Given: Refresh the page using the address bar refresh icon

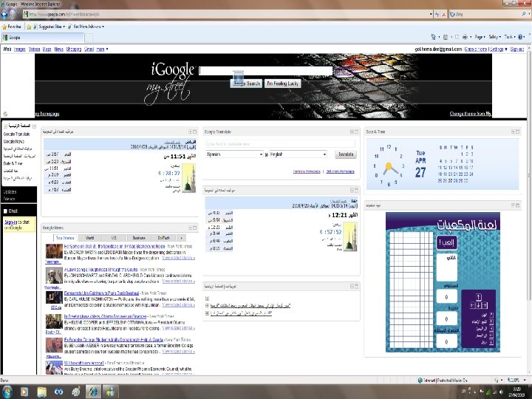Looking at the screenshot, I should click(x=437, y=14).
